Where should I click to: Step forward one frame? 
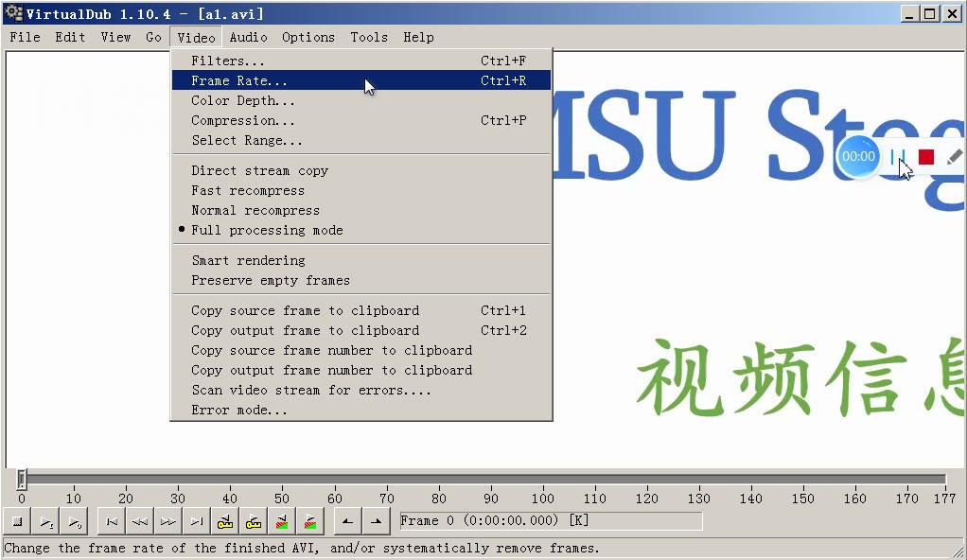[x=168, y=521]
